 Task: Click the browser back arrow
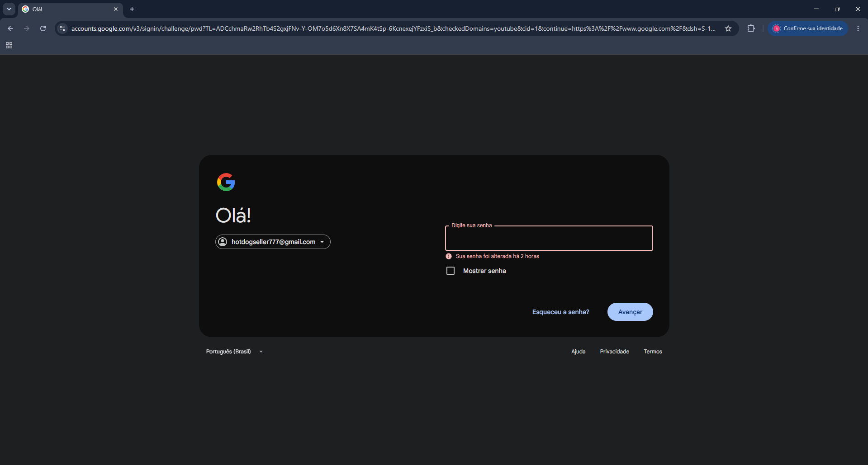coord(10,28)
